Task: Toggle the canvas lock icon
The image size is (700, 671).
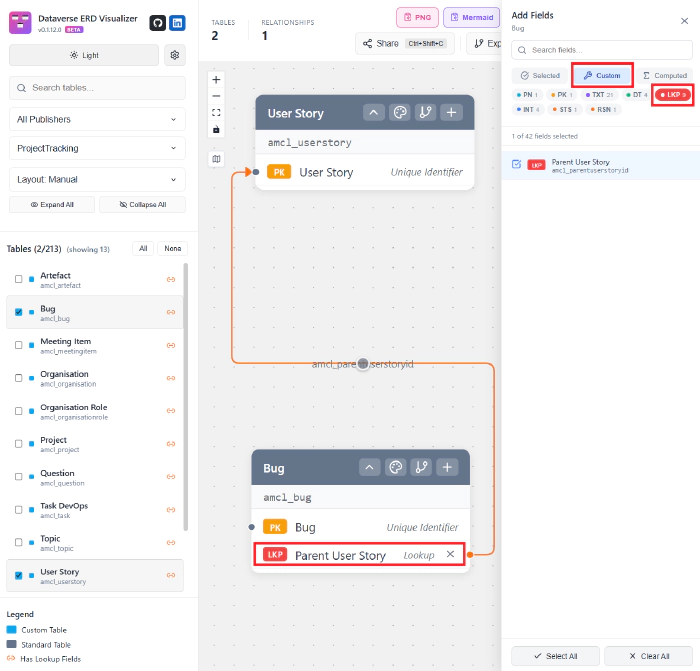Action: pyautogui.click(x=216, y=129)
